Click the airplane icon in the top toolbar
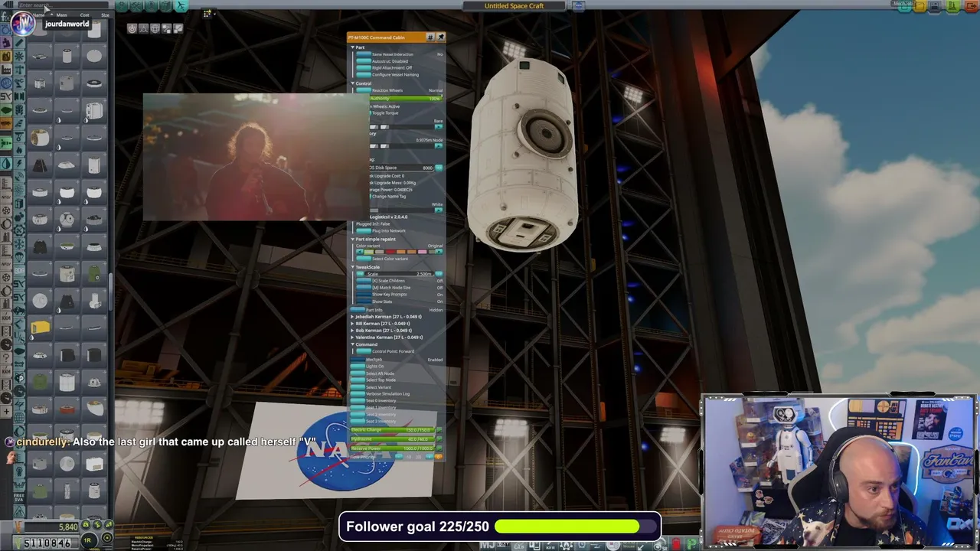The image size is (980, 551). (181, 5)
